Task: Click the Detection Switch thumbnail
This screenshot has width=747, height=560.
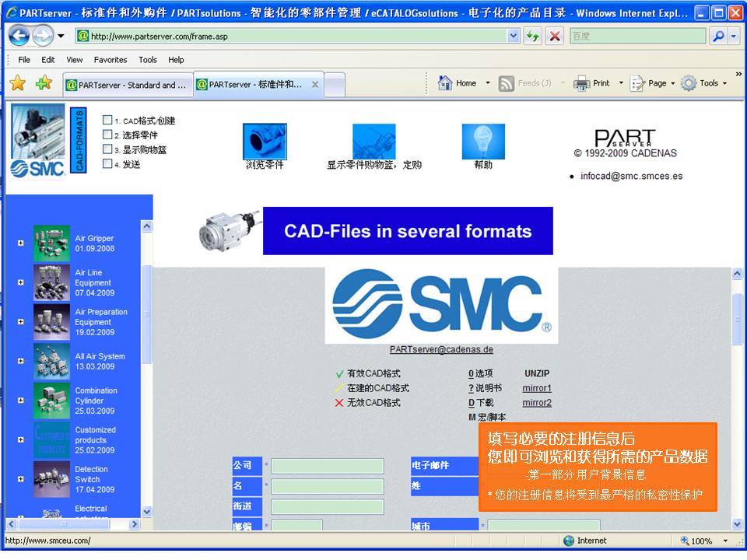Action: (x=51, y=480)
